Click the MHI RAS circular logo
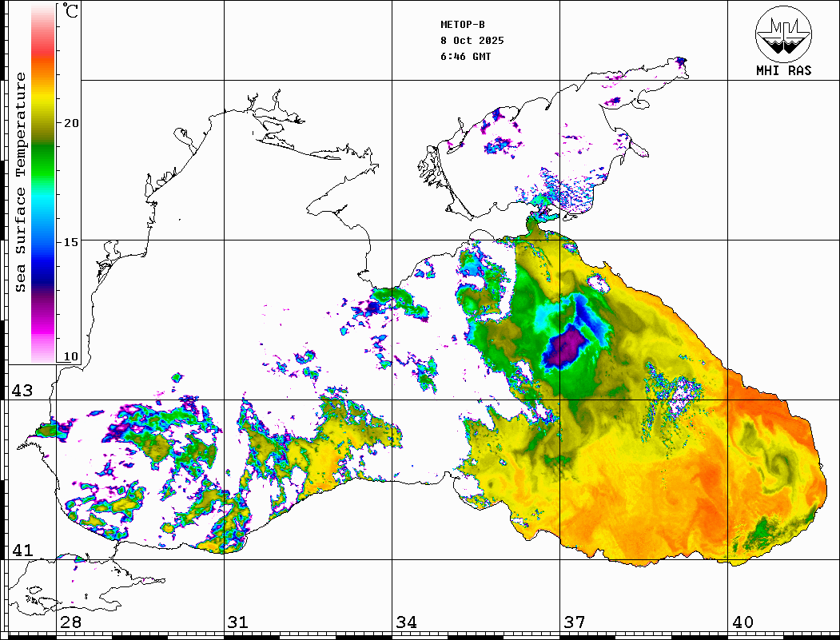 783,33
